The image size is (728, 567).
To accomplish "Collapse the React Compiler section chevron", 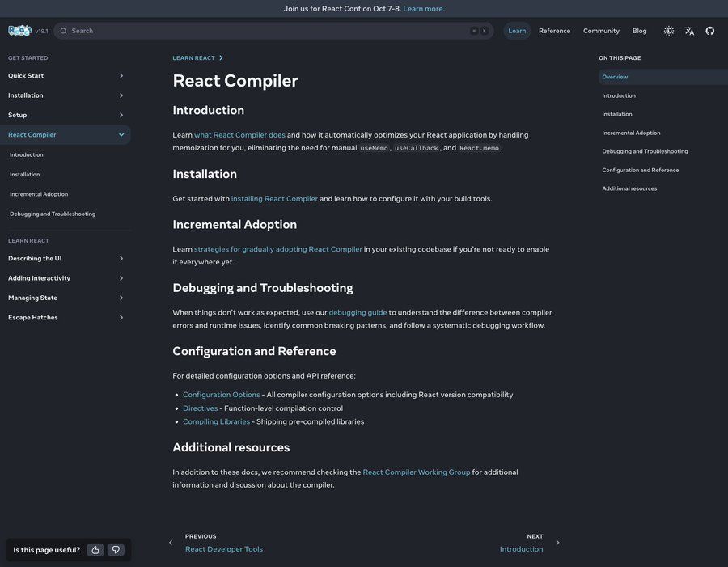I will pyautogui.click(x=121, y=134).
